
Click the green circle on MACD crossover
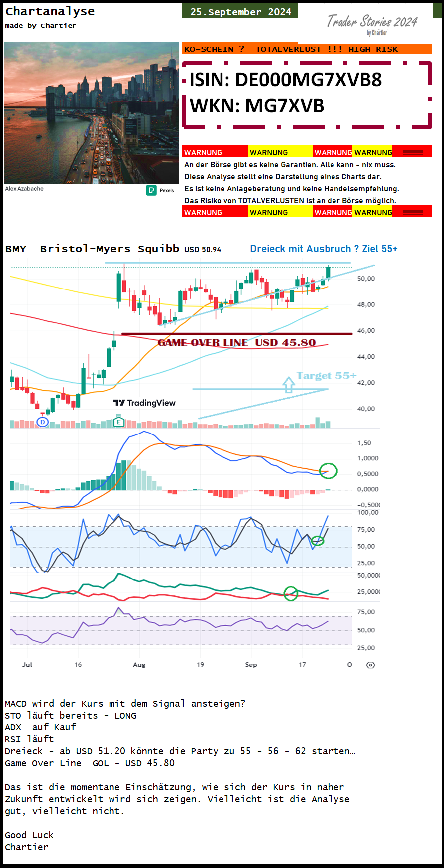pos(328,470)
